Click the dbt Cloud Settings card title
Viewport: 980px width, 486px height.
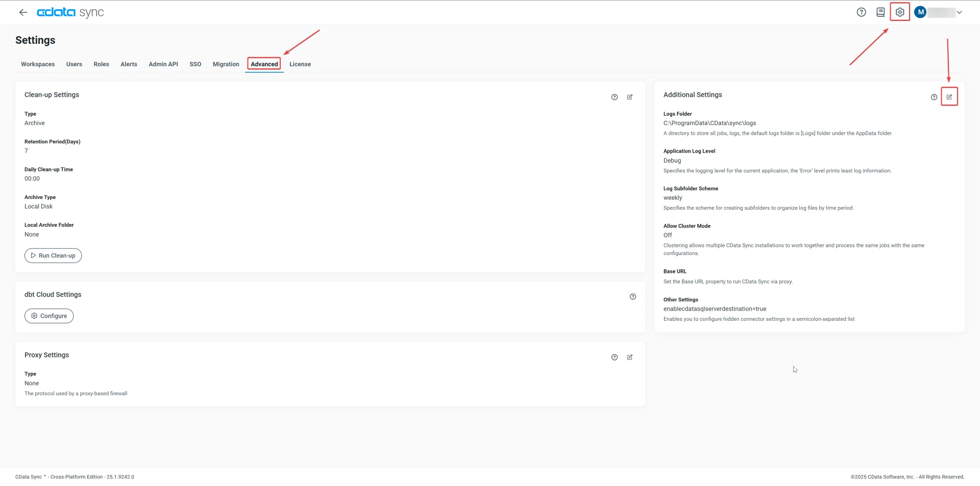coord(53,295)
